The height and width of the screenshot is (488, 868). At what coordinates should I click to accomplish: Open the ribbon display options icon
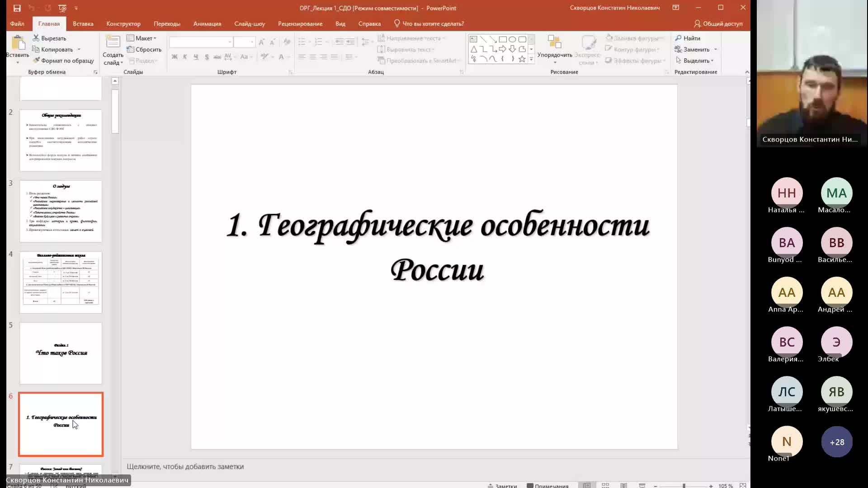coord(676,8)
